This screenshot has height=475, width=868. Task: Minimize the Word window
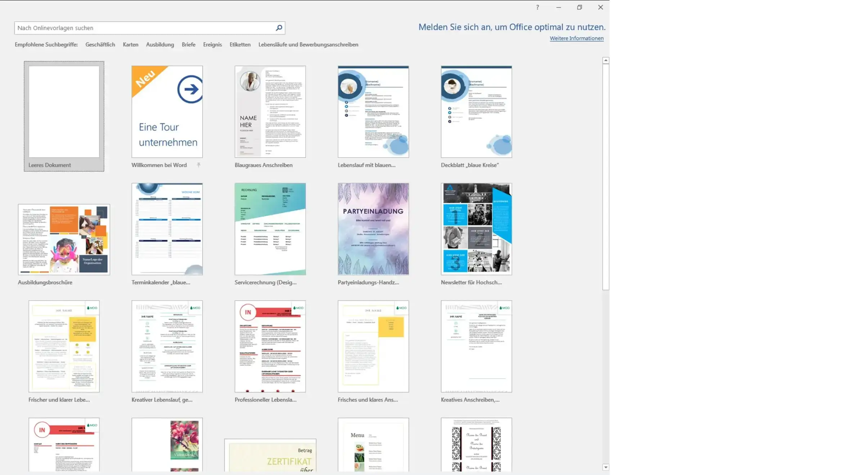[x=558, y=7]
